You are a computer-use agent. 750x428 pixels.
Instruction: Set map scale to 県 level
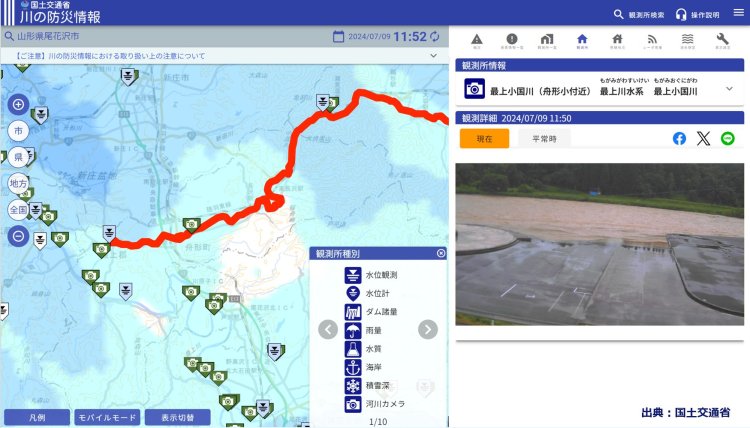coord(18,157)
